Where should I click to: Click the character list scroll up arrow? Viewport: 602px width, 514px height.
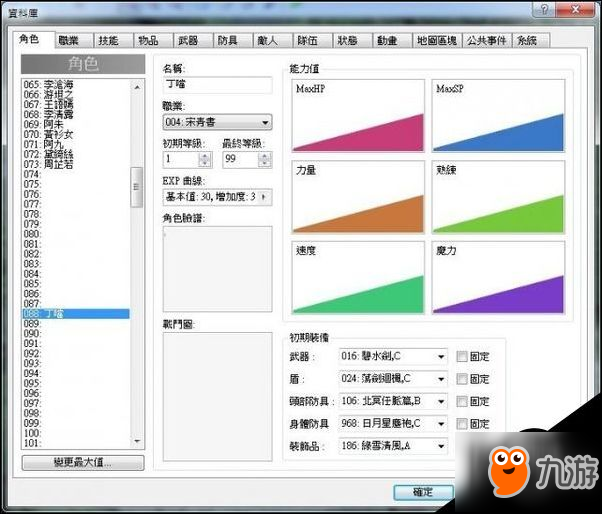(x=137, y=87)
